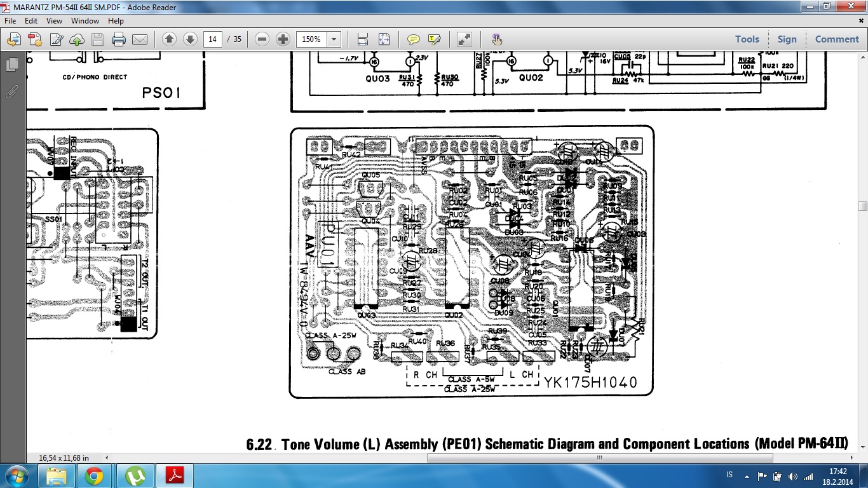Click the 16,54 x 11,68 in size readout
The width and height of the screenshot is (868, 488).
(x=64, y=457)
